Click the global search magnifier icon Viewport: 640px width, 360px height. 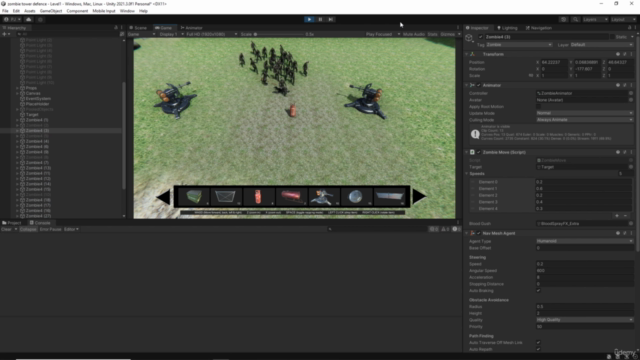click(x=575, y=19)
